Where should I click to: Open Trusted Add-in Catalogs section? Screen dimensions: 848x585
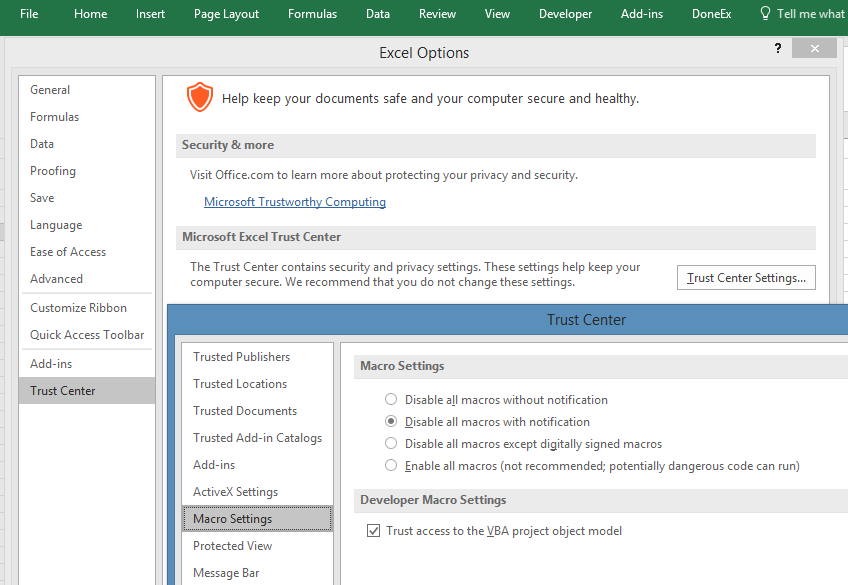click(x=257, y=438)
